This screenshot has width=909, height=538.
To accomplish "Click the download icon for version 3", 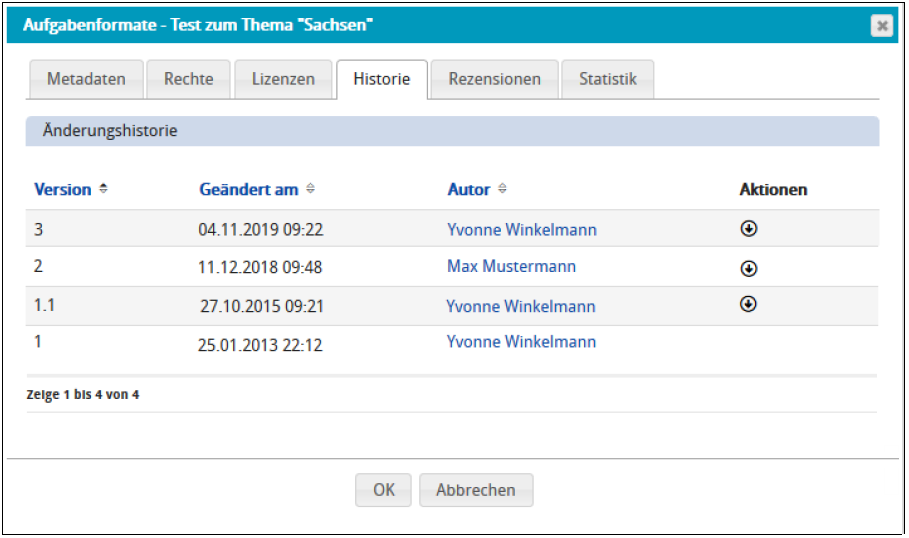I will coord(747,229).
